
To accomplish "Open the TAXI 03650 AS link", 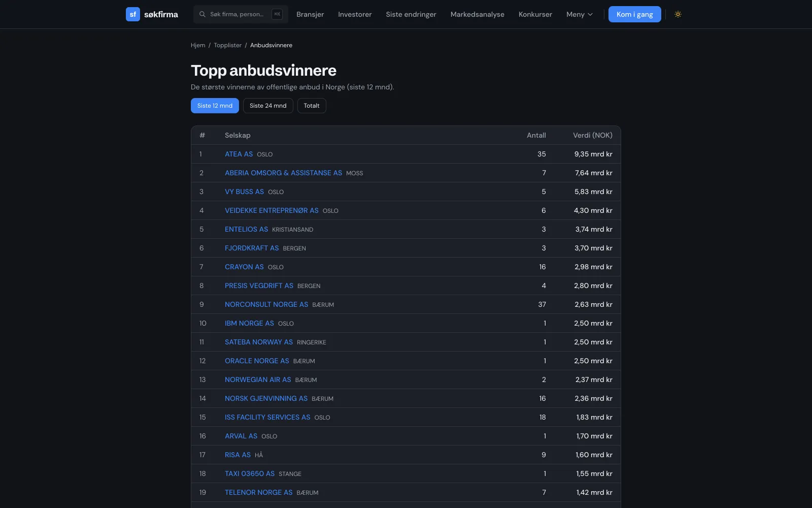I will (x=250, y=473).
